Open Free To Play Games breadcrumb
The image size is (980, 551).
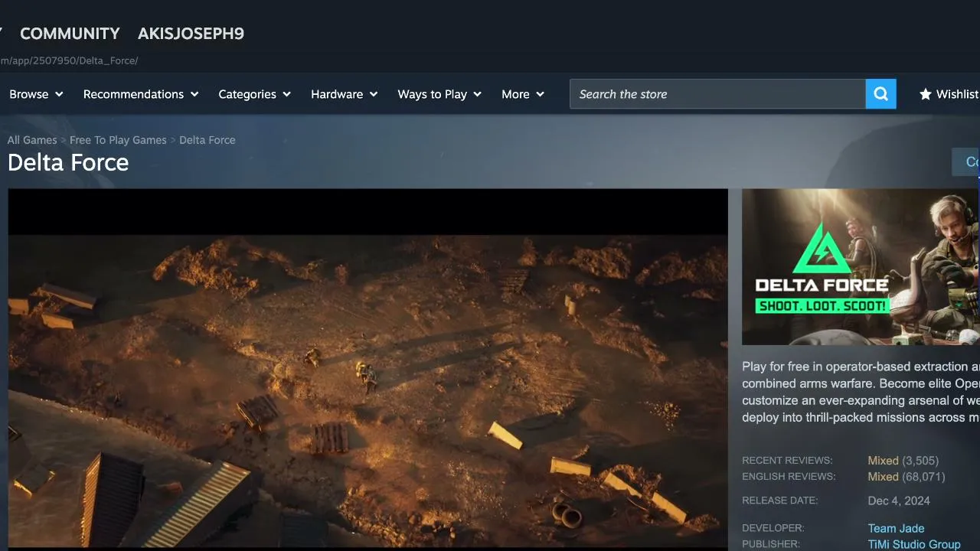[118, 140]
